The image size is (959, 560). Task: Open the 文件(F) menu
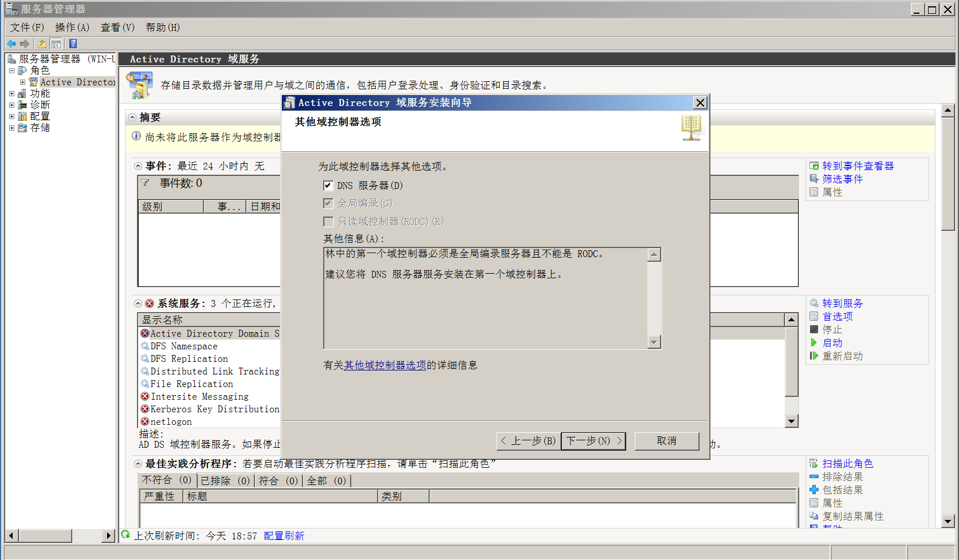tap(27, 27)
